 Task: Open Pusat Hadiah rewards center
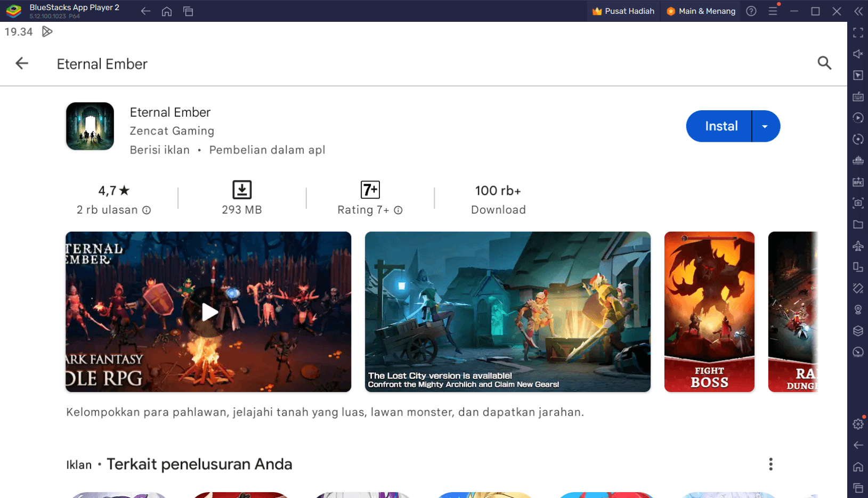pyautogui.click(x=623, y=11)
